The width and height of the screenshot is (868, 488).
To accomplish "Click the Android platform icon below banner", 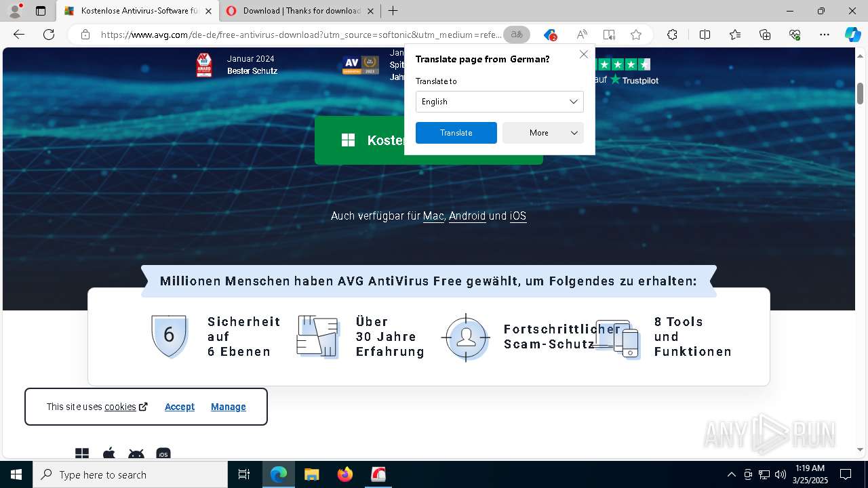I will point(136,453).
